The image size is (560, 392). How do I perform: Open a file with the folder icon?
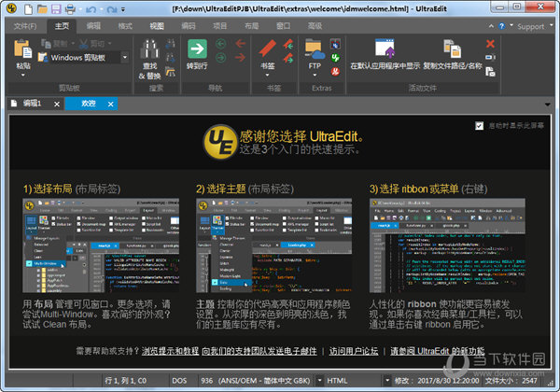[x=42, y=9]
